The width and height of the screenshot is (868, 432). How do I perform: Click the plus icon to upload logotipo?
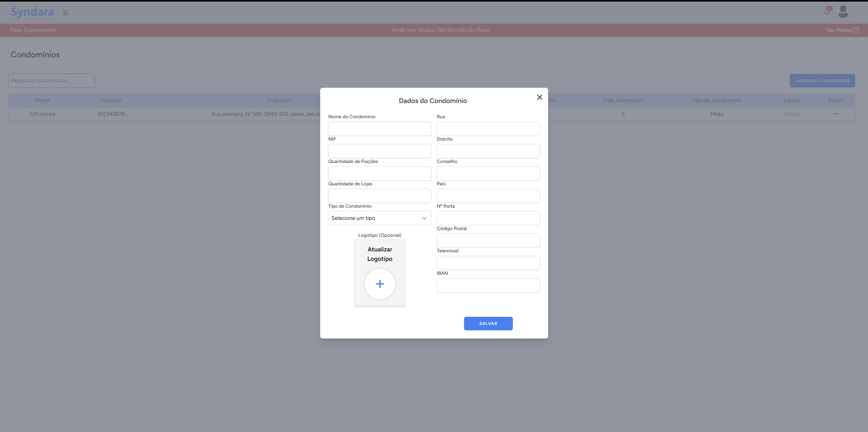(380, 284)
